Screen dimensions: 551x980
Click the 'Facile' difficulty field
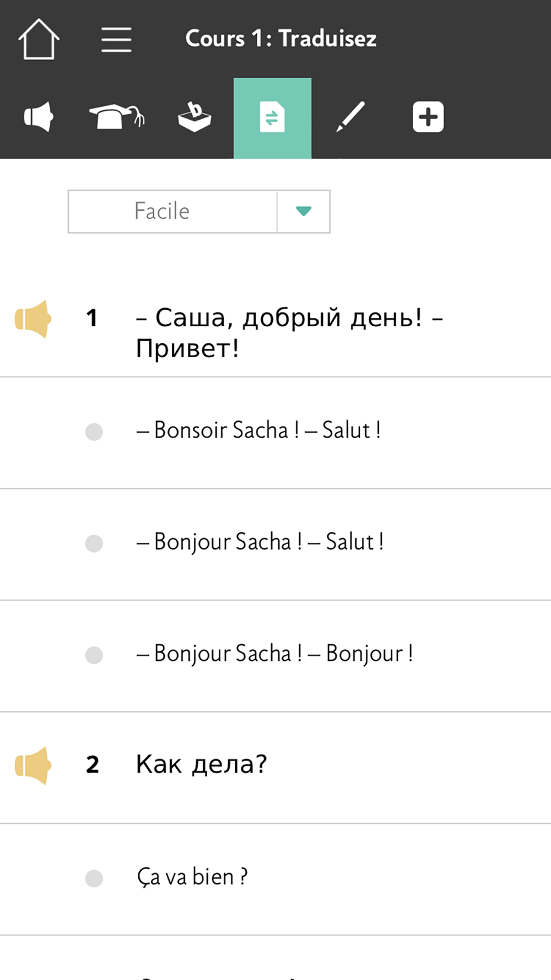172,212
